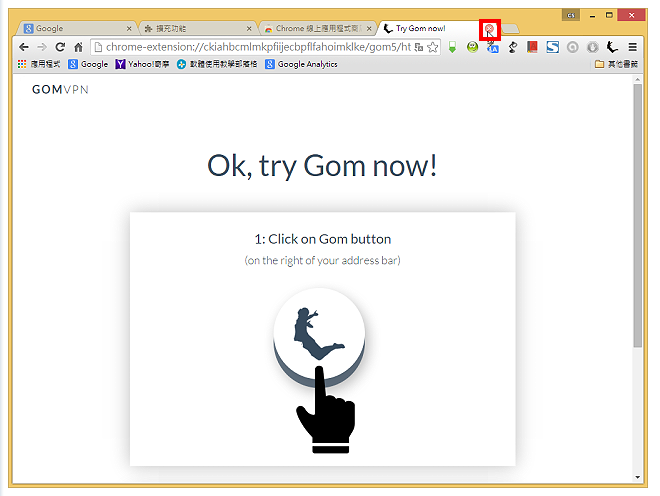Open a new tab with the blank tab button
This screenshot has width=660, height=496.
tap(511, 29)
